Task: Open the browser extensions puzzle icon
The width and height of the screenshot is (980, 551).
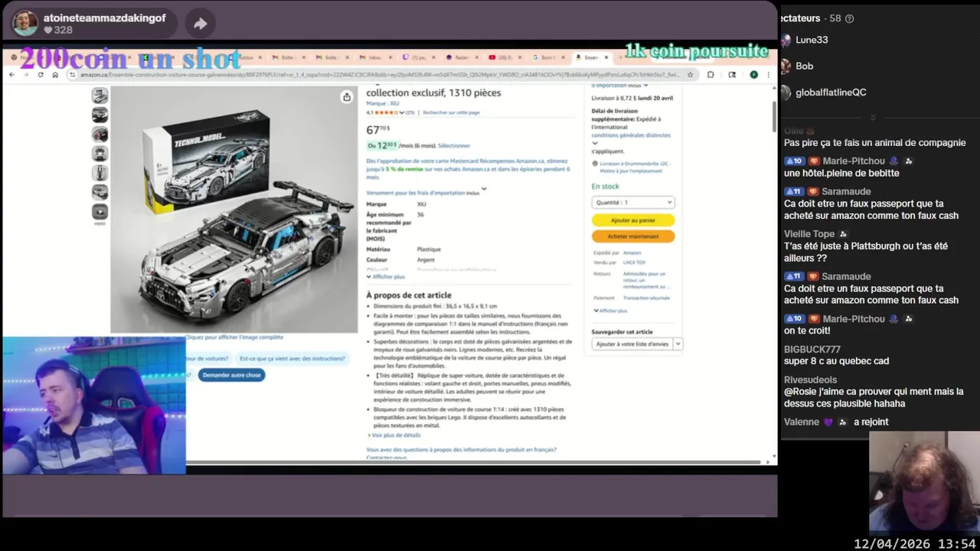Action: click(710, 75)
